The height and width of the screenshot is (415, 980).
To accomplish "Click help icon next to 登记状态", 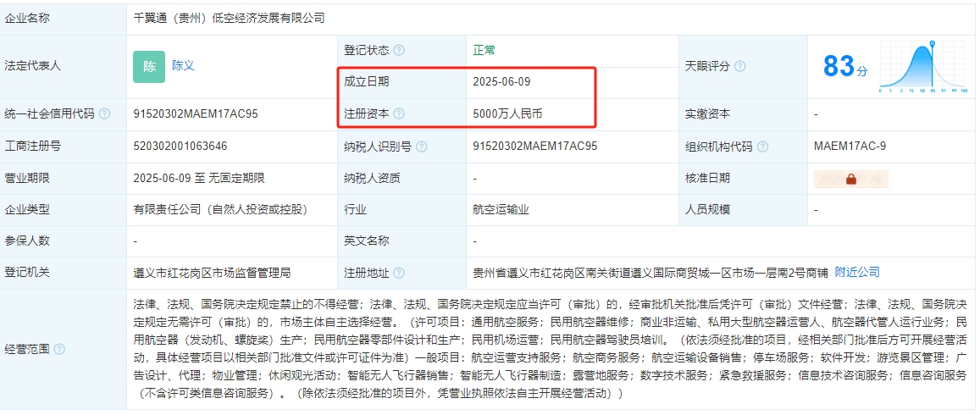I will [399, 51].
